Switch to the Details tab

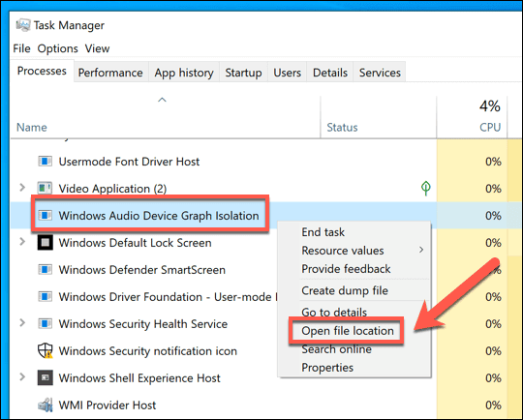(x=330, y=73)
